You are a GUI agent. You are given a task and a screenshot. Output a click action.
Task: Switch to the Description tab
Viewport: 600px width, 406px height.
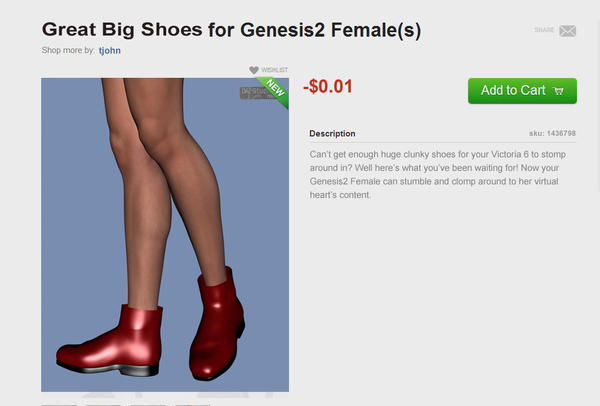[x=332, y=134]
